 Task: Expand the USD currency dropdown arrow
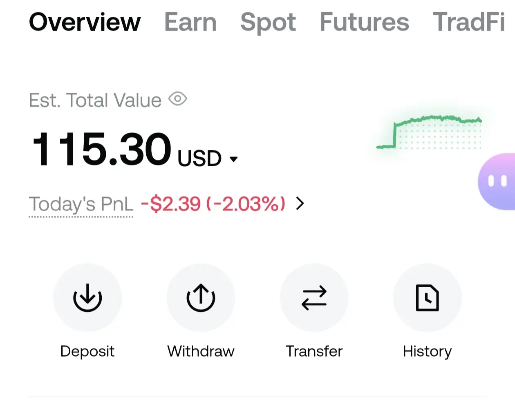coord(233,159)
